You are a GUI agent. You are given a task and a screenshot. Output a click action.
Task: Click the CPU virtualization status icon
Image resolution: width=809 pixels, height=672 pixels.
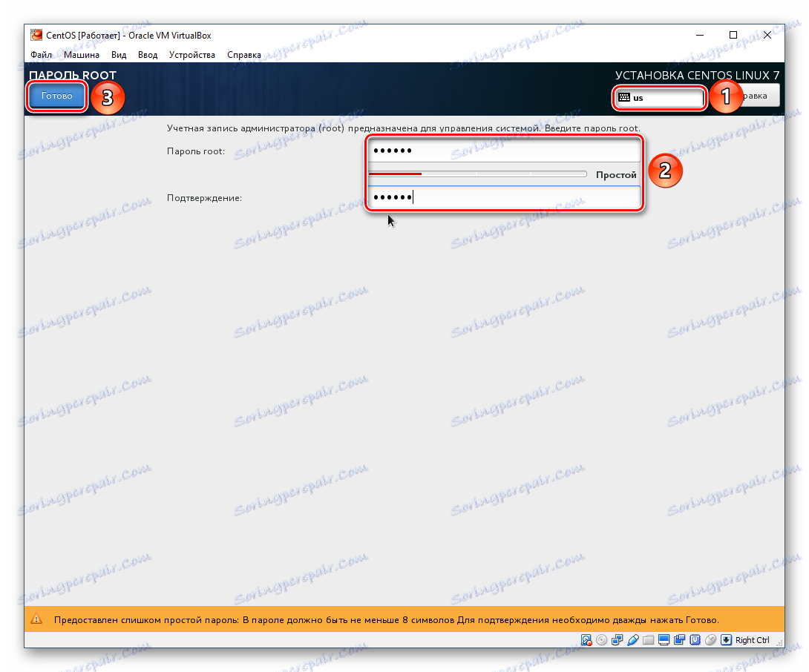[695, 640]
